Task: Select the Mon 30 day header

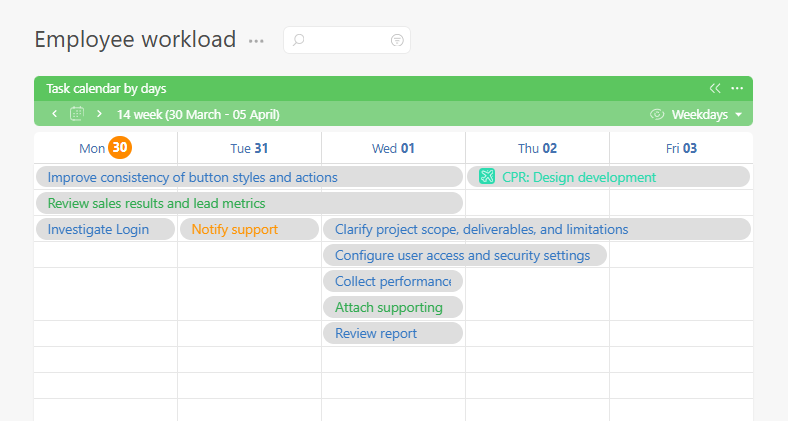Action: (x=105, y=148)
